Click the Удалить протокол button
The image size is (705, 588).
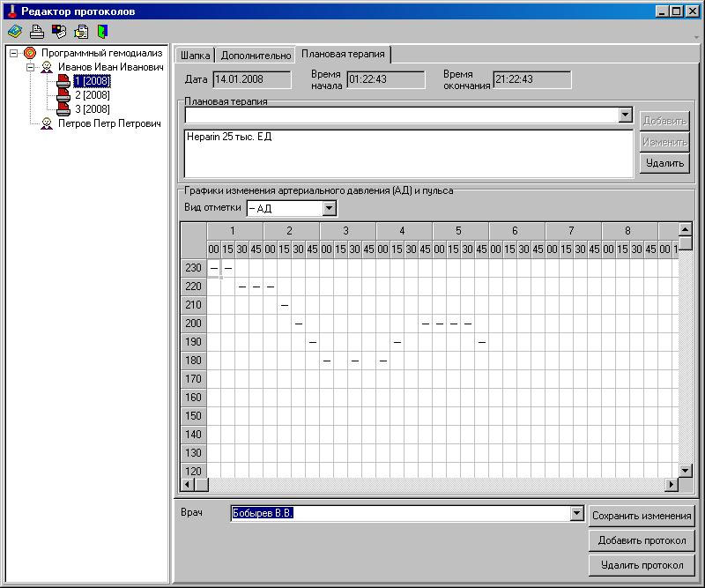(642, 565)
